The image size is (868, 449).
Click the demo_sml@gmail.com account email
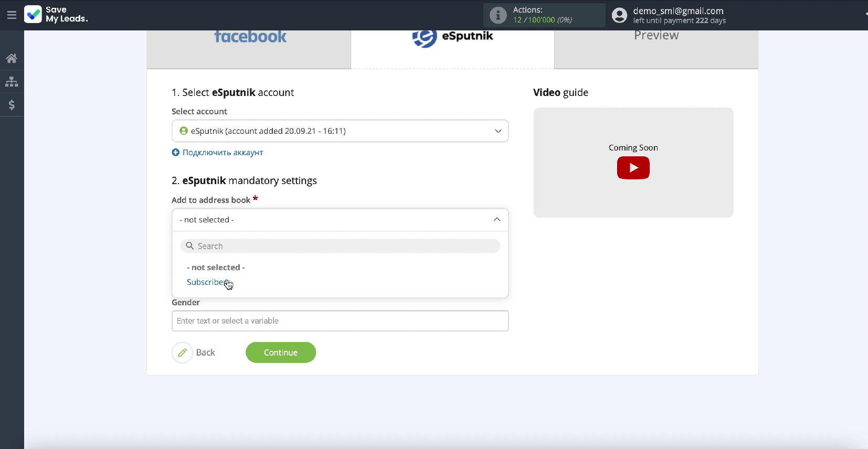678,10
